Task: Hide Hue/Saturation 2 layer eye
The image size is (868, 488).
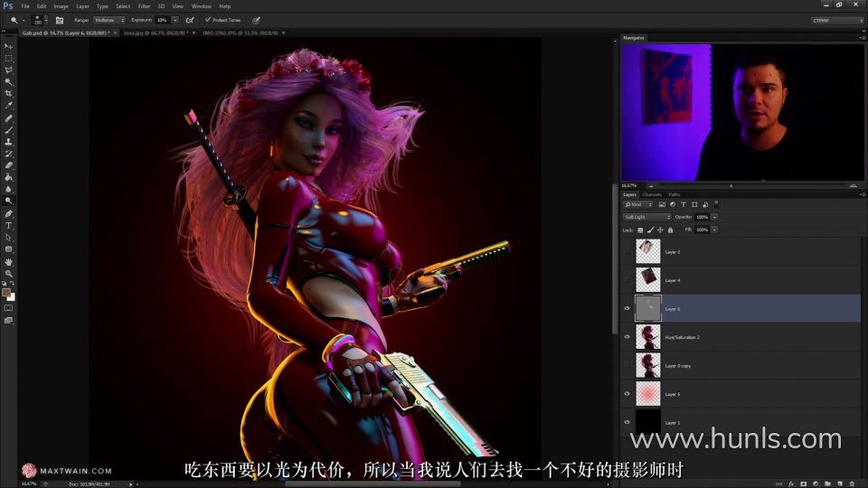Action: (x=627, y=337)
